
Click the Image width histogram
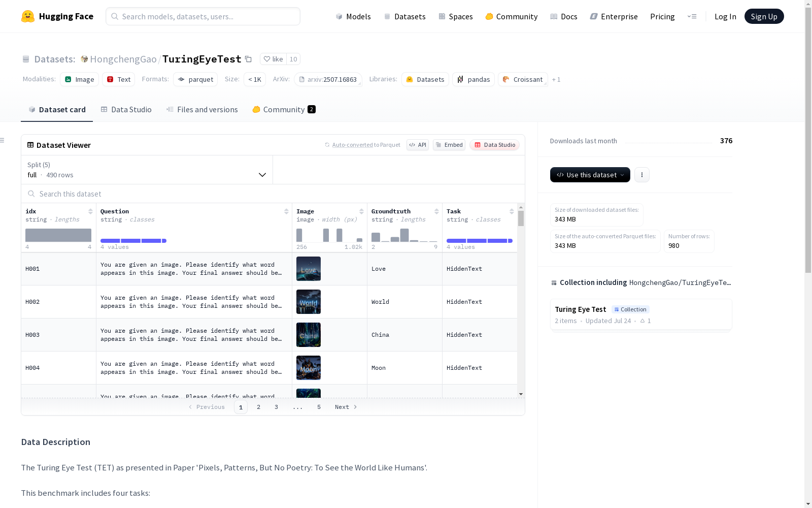[x=329, y=235]
